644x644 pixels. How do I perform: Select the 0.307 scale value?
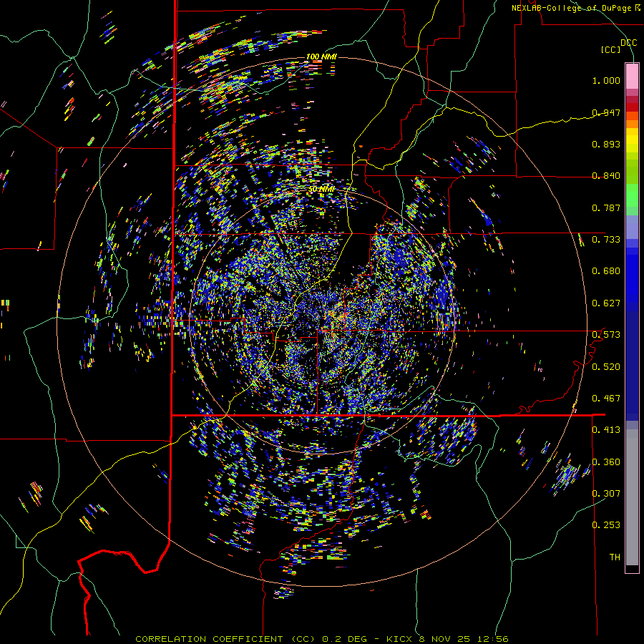[x=606, y=494]
